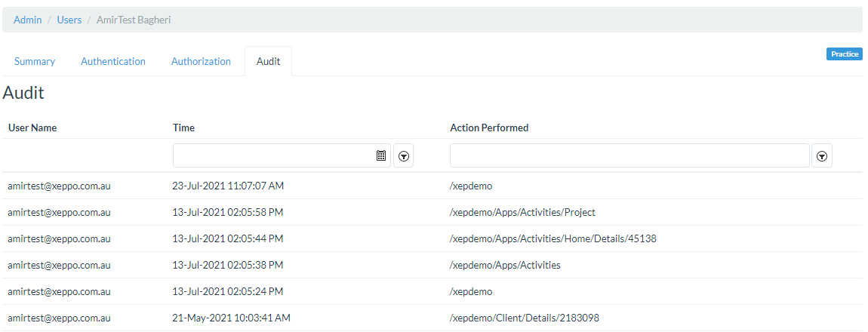
Task: Go to the Authorization tab
Action: 201,62
